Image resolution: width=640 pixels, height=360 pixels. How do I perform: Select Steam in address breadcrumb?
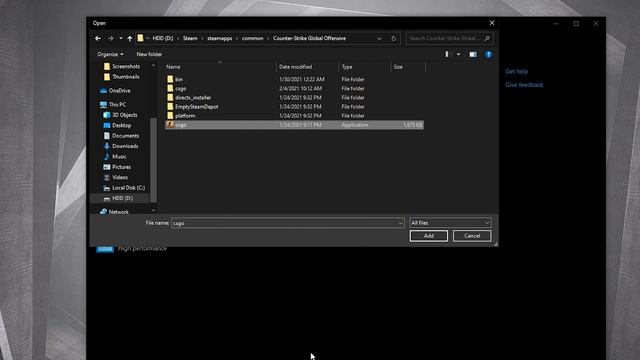coord(190,38)
